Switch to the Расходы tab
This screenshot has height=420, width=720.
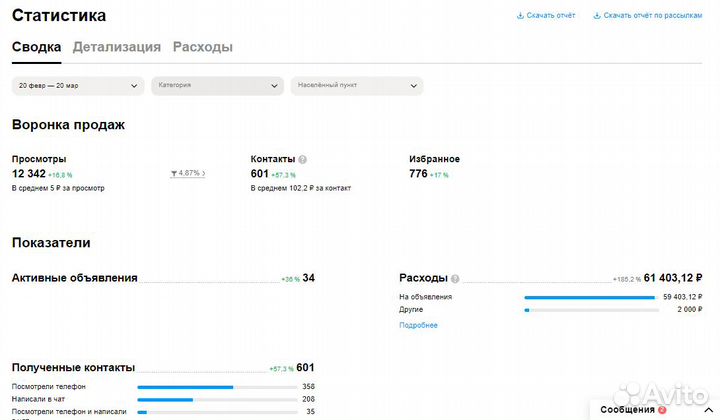(x=203, y=47)
